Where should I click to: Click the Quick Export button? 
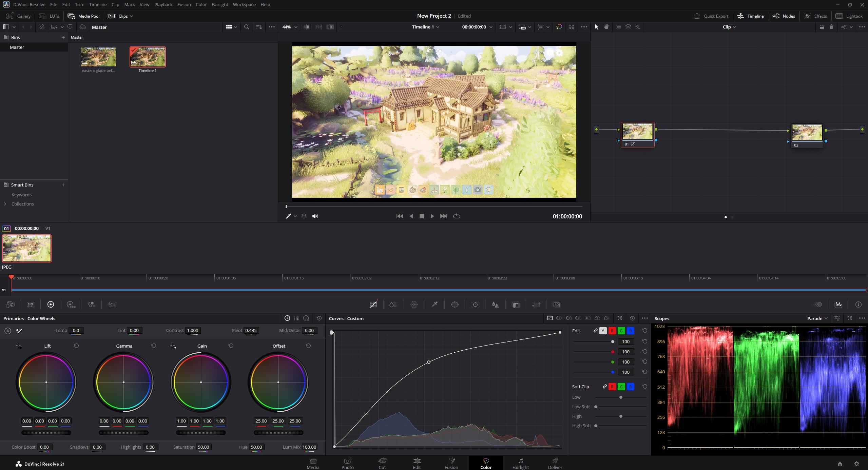click(711, 16)
